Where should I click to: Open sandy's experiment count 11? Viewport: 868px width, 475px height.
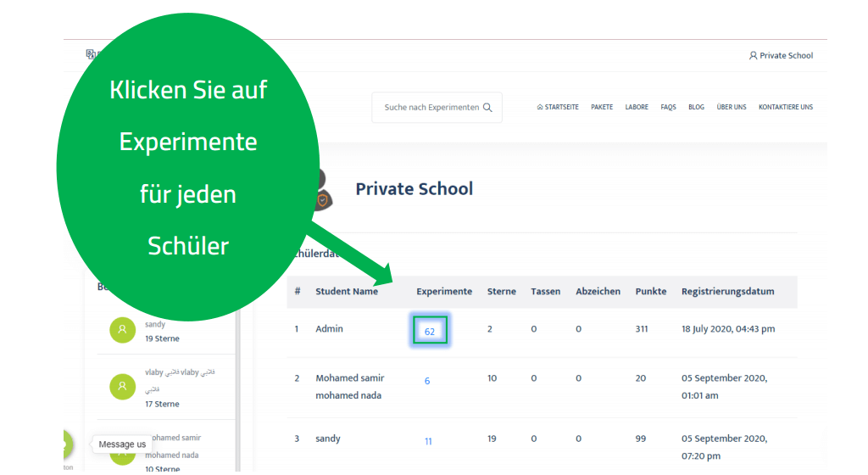pyautogui.click(x=428, y=442)
